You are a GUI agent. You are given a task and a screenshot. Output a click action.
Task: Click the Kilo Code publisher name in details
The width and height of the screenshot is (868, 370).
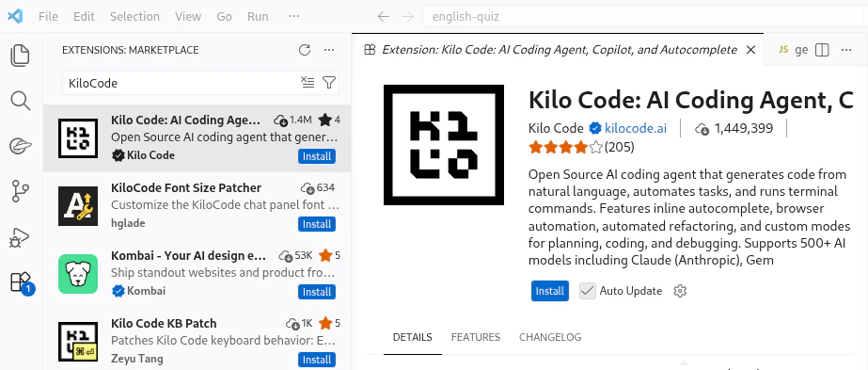[x=556, y=129]
